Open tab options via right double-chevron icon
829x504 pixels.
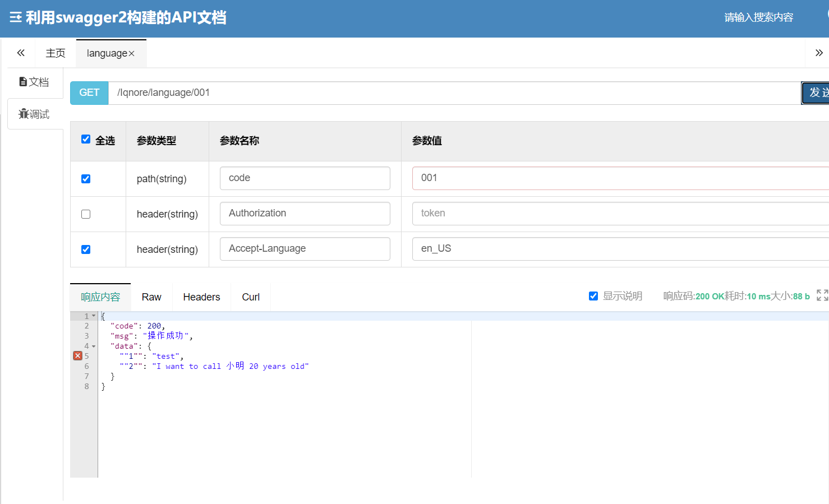(x=819, y=53)
